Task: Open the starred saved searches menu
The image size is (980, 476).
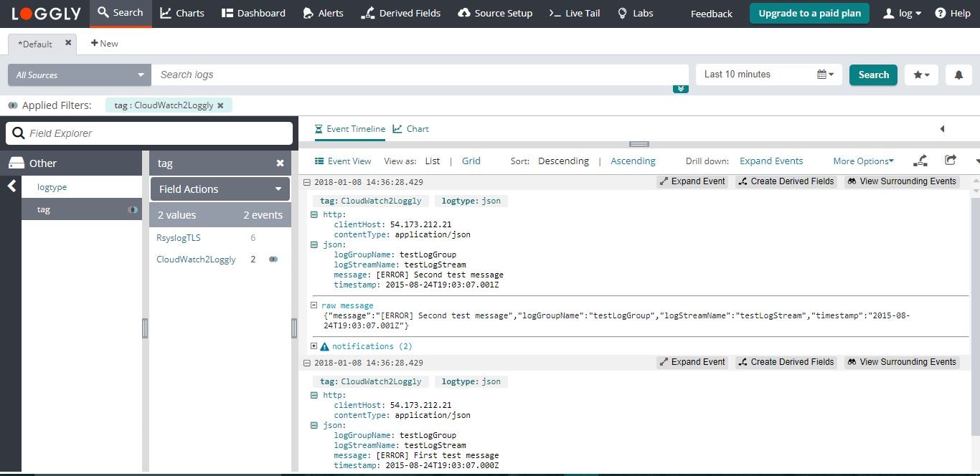Action: pos(921,75)
